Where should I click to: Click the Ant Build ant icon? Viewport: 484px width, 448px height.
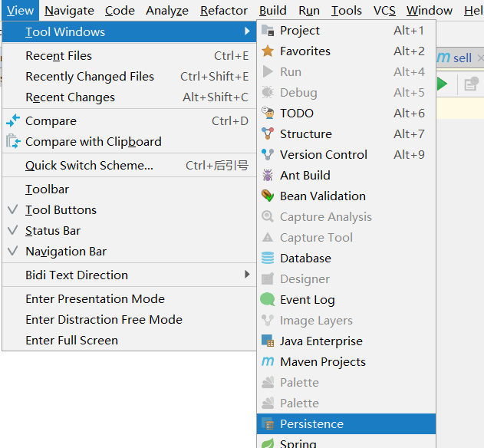click(268, 176)
